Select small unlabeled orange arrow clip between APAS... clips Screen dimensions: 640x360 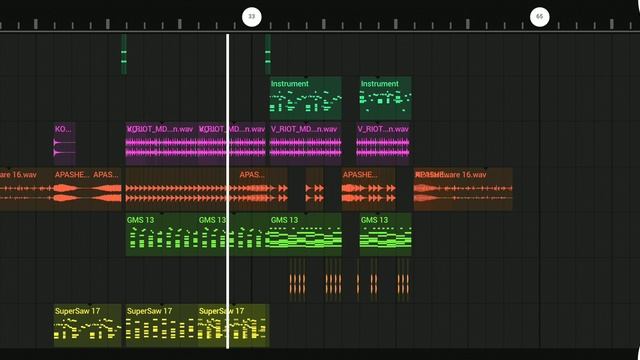click(x=315, y=189)
